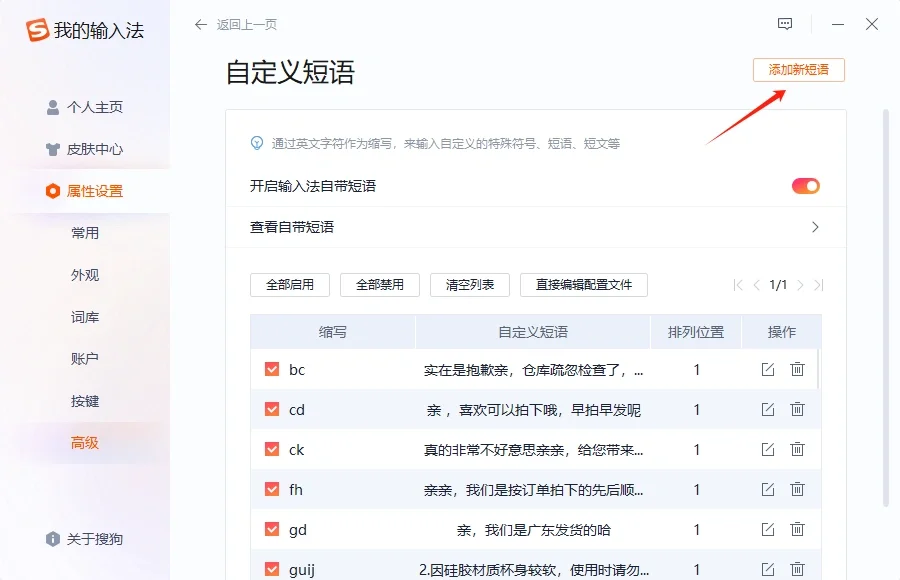Screen dimensions: 900x580
Task: Click the 排列位置 column header
Action: tap(696, 332)
